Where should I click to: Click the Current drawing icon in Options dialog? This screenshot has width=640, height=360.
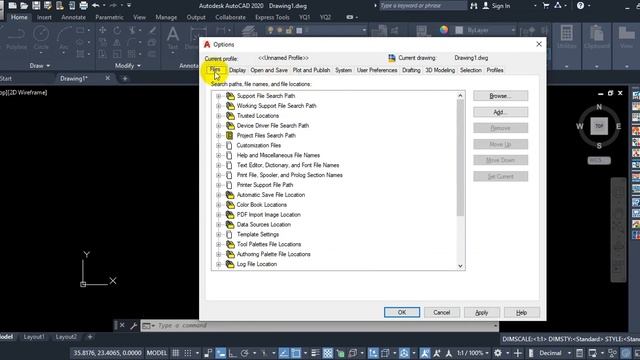point(392,58)
